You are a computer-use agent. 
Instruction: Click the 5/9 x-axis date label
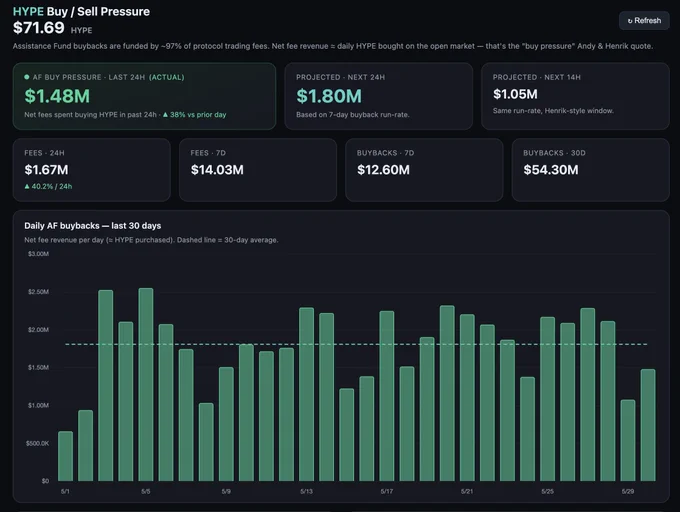tap(226, 492)
